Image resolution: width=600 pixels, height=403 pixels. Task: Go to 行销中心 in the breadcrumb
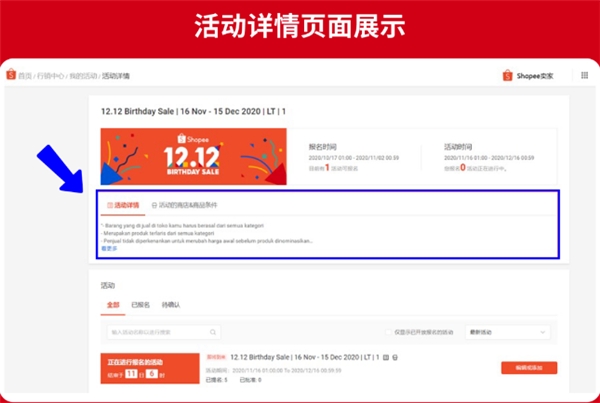[51, 76]
